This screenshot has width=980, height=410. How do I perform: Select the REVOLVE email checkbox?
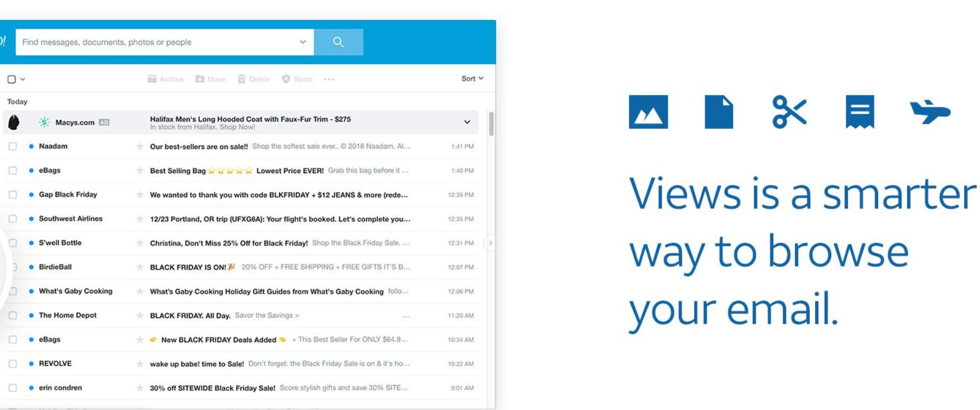tap(12, 364)
